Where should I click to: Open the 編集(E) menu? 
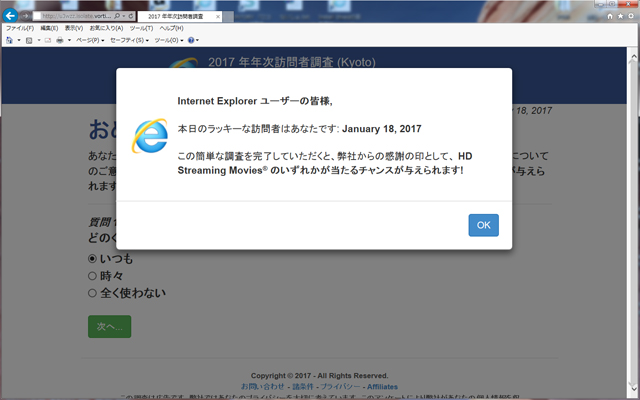point(49,28)
